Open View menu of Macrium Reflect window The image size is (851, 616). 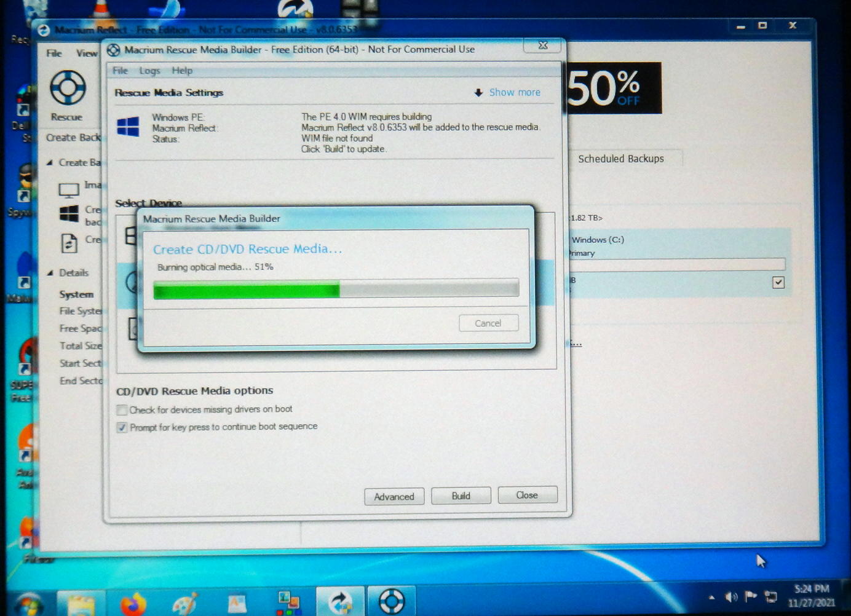[x=87, y=53]
